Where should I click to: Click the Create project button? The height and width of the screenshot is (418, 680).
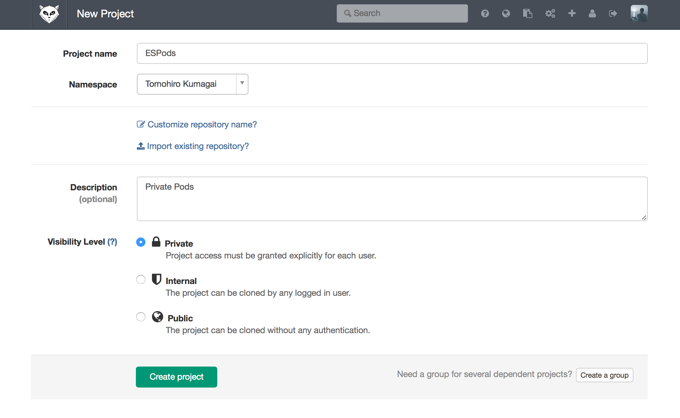177,377
